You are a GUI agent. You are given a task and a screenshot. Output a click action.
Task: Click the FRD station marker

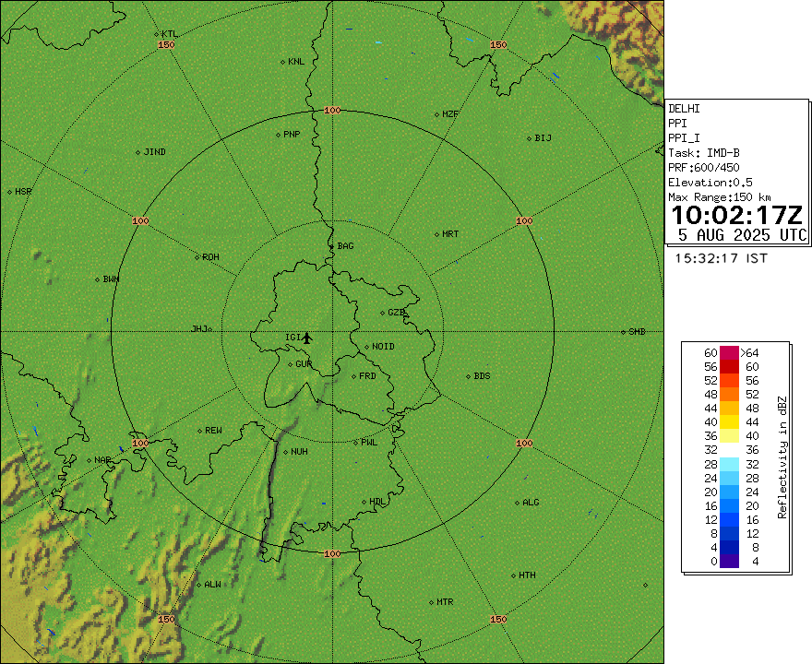click(x=353, y=376)
